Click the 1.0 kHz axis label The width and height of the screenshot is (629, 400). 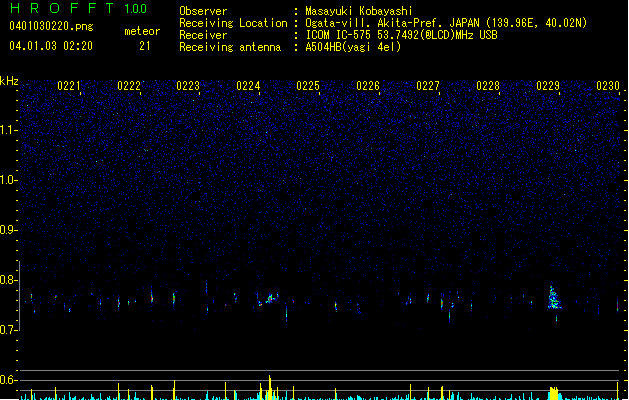coord(9,180)
